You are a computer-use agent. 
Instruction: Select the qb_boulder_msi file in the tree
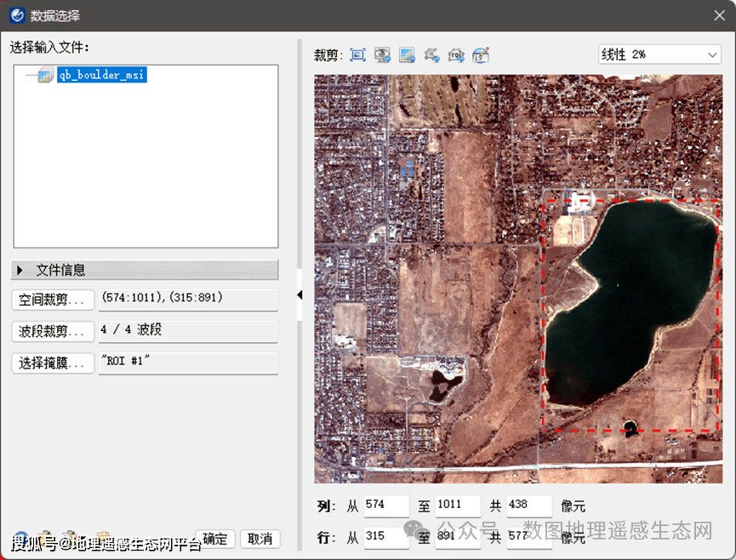tap(100, 74)
